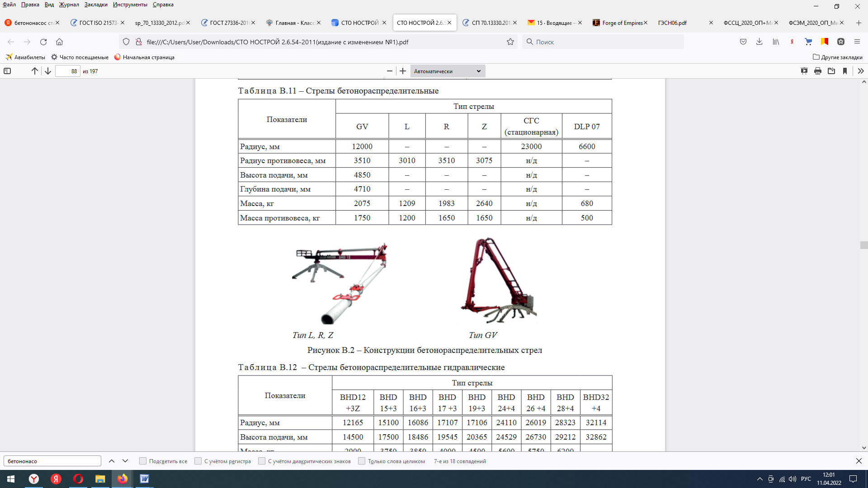Open the Журнал menu
Image resolution: width=868 pixels, height=488 pixels.
click(69, 5)
